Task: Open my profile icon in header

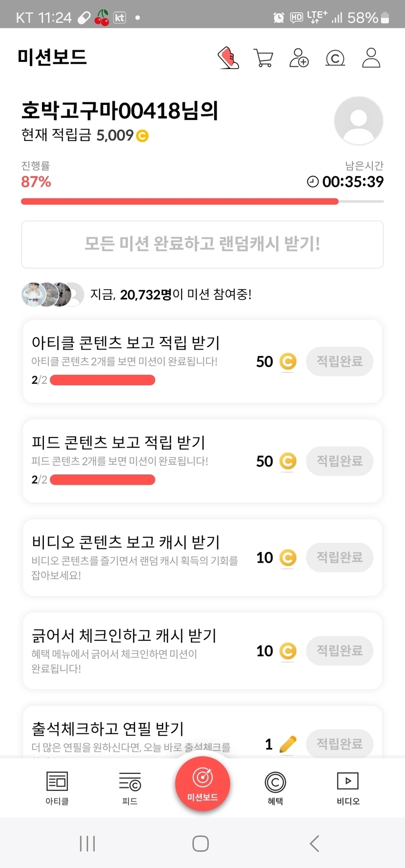Action: [371, 58]
